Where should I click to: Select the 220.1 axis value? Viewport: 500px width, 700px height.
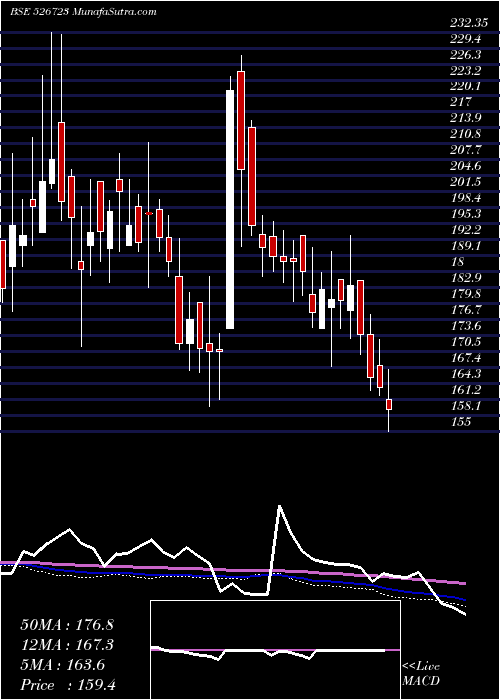(x=465, y=86)
